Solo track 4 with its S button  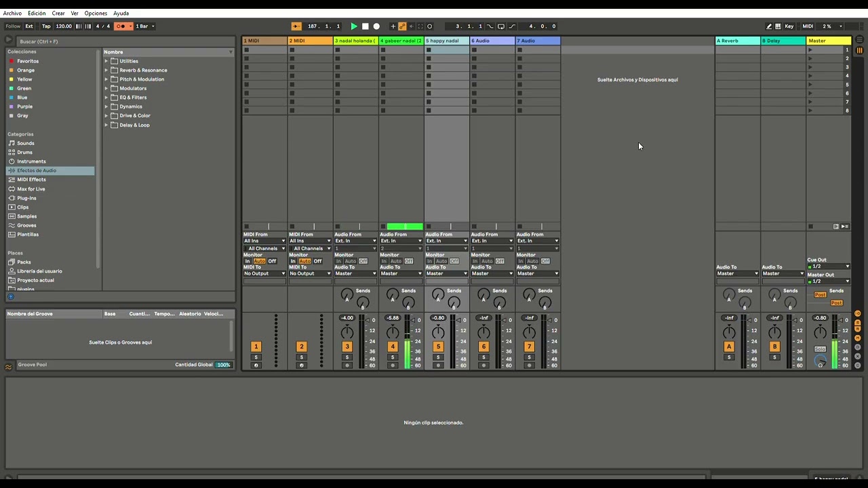pyautogui.click(x=393, y=357)
